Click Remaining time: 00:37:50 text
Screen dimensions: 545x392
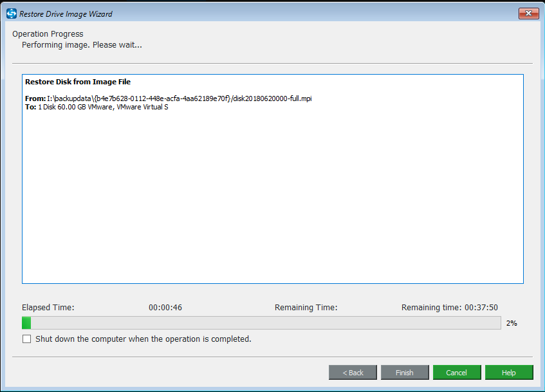[449, 308]
